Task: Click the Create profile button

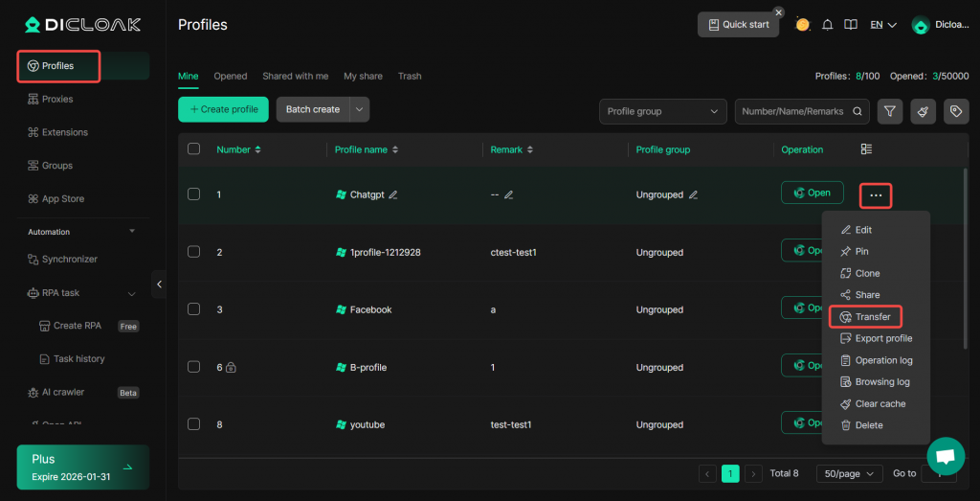Action: pos(223,109)
